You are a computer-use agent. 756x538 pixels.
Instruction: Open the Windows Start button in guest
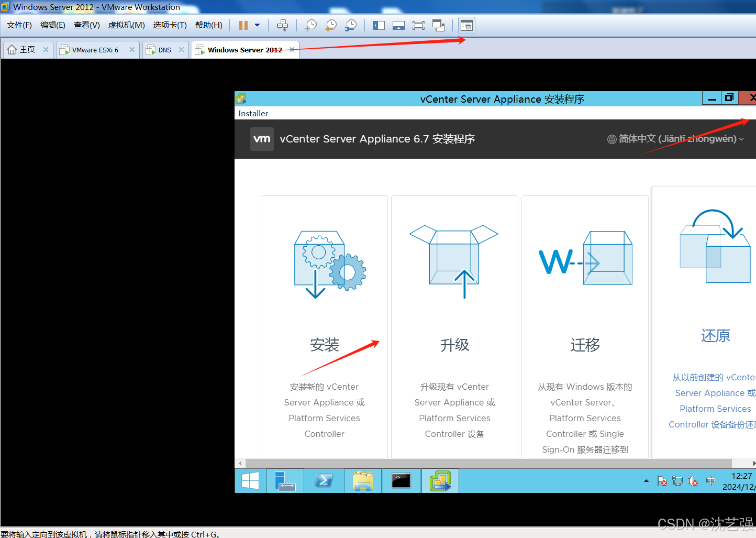pos(250,481)
